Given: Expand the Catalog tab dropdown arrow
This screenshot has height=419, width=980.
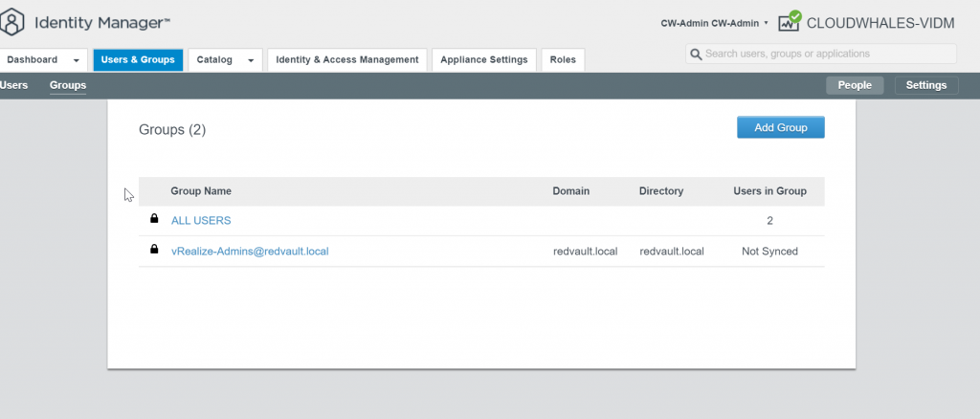Looking at the screenshot, I should pos(251,60).
